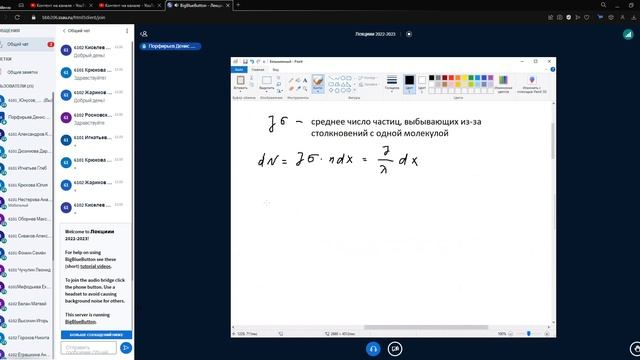Click the browser search magnifier icon
Image resolution: width=640 pixels, height=360 pixels.
[603, 5]
